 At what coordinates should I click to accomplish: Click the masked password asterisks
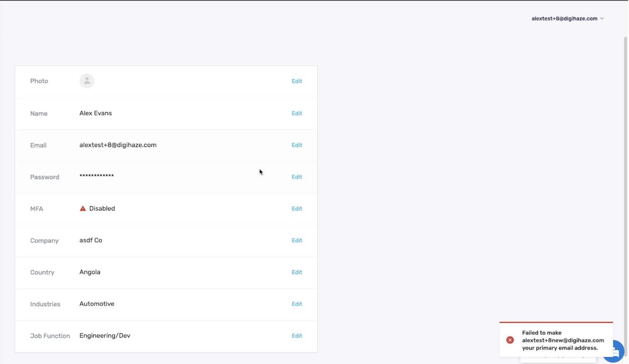pyautogui.click(x=96, y=176)
